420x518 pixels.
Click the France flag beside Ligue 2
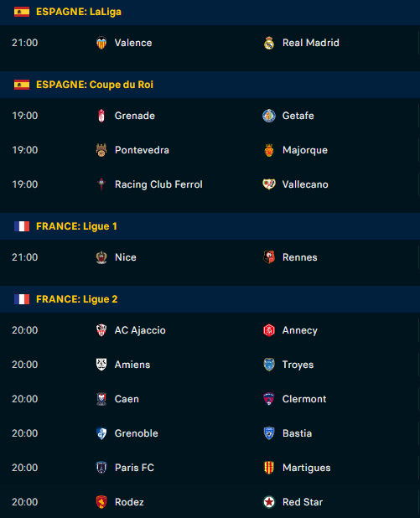22,299
